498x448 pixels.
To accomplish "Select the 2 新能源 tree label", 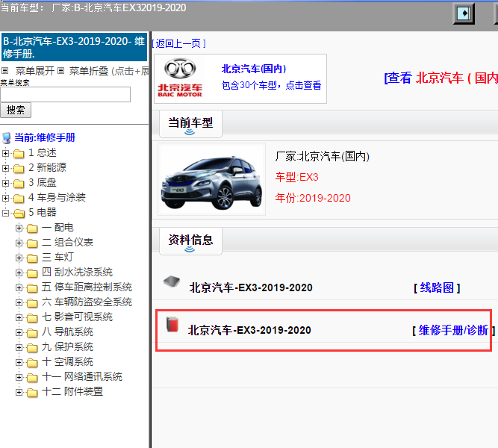I will pos(47,168).
